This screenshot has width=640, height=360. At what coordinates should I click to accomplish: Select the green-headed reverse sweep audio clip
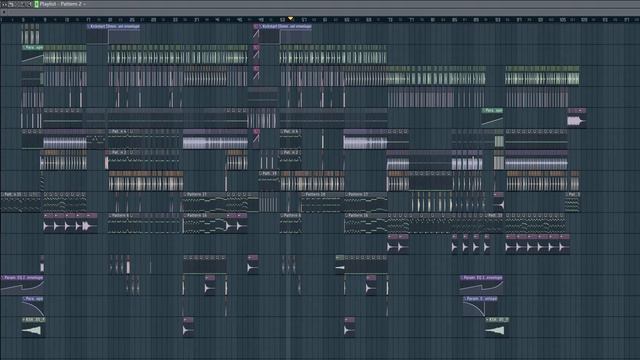340,265
